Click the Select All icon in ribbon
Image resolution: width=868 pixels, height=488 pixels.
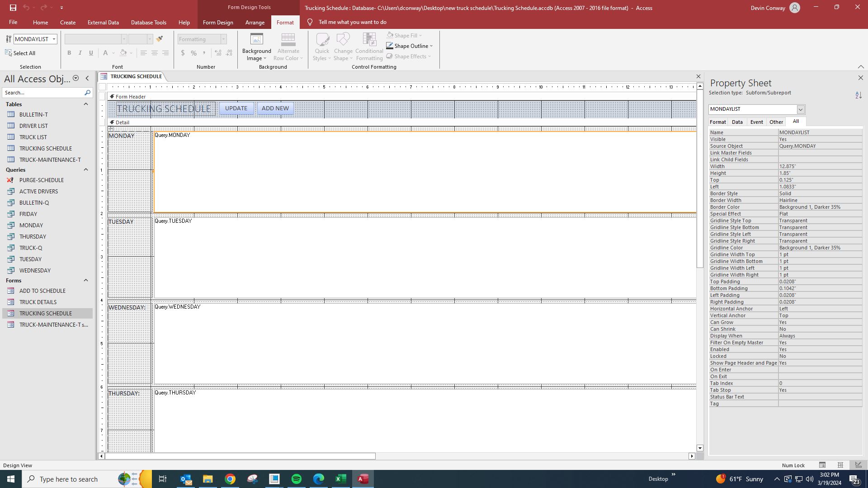coord(9,53)
